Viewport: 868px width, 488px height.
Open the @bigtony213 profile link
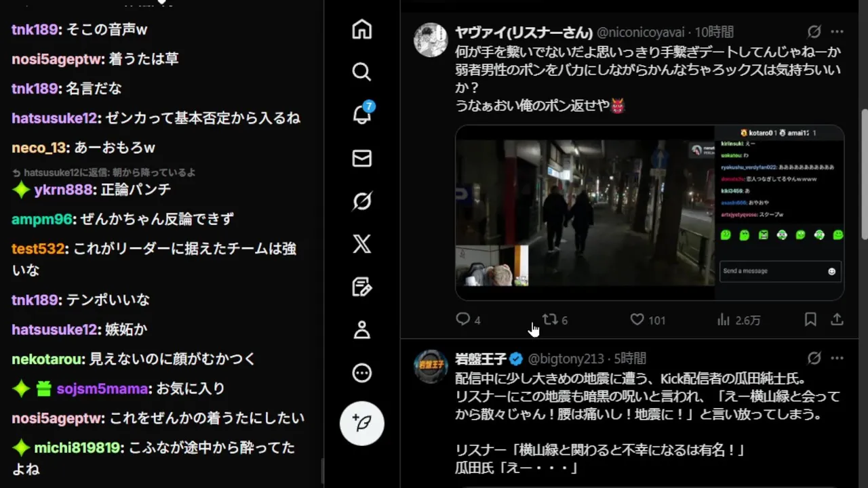[x=566, y=359]
